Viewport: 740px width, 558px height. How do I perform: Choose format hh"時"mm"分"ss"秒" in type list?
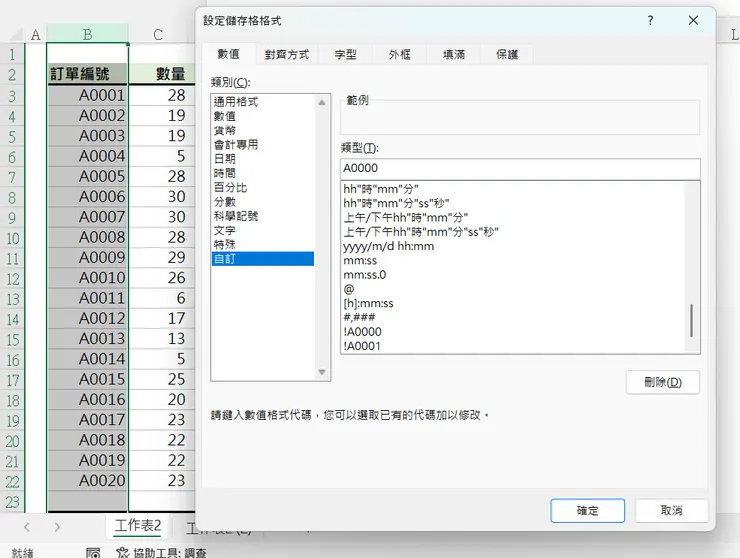[513, 203]
